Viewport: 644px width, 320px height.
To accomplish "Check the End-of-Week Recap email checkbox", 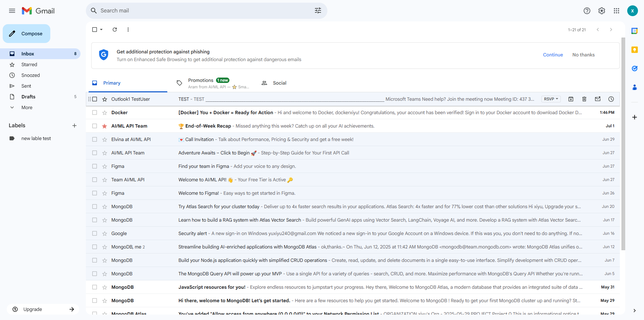I will pos(95,126).
